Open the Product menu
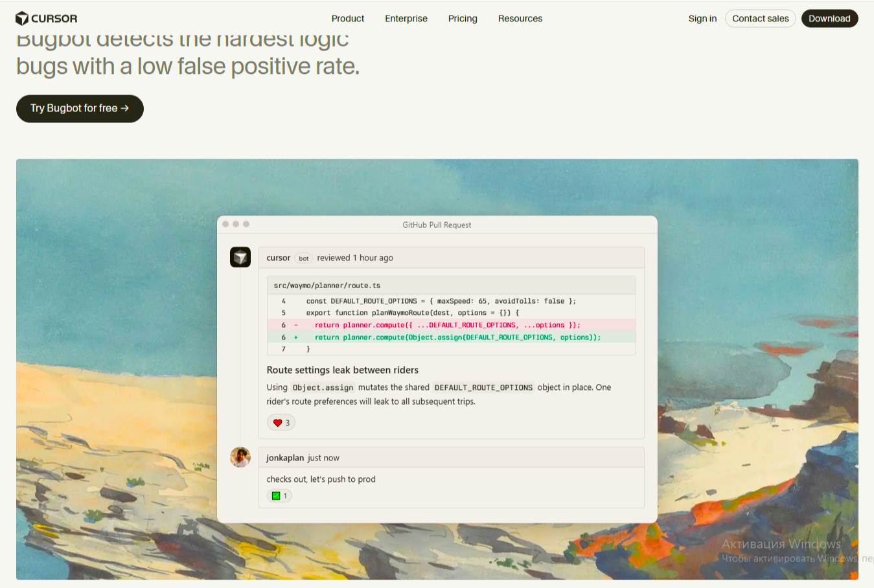The image size is (874, 588). point(347,19)
